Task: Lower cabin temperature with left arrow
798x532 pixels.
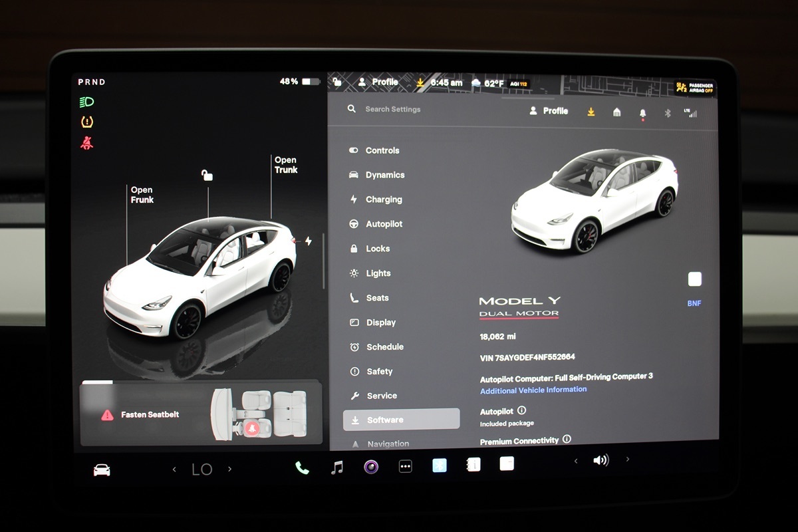Action: [x=174, y=469]
